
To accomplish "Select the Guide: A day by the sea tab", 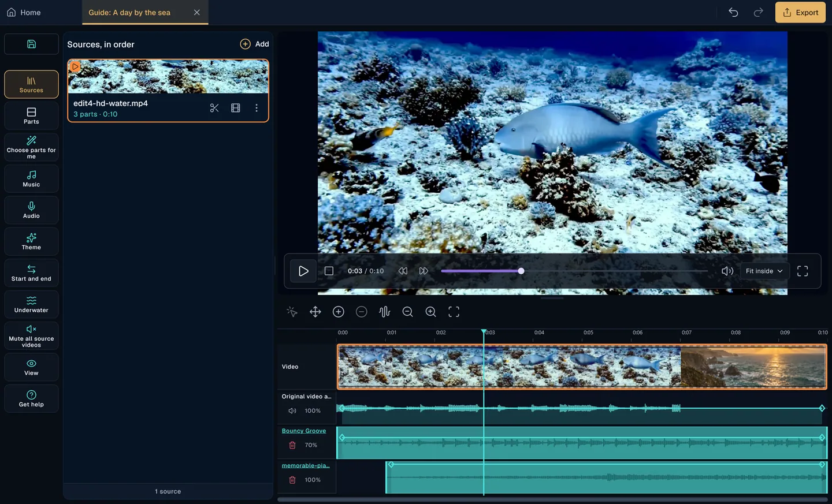I will (x=129, y=12).
